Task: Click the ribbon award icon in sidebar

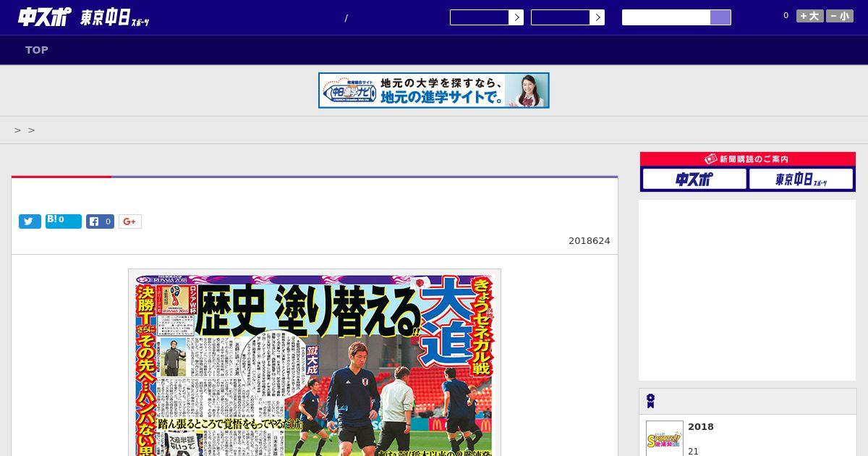Action: (650, 401)
